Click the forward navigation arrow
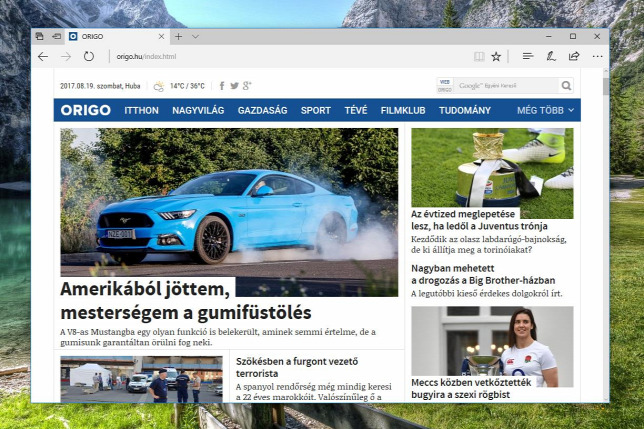 (x=66, y=56)
